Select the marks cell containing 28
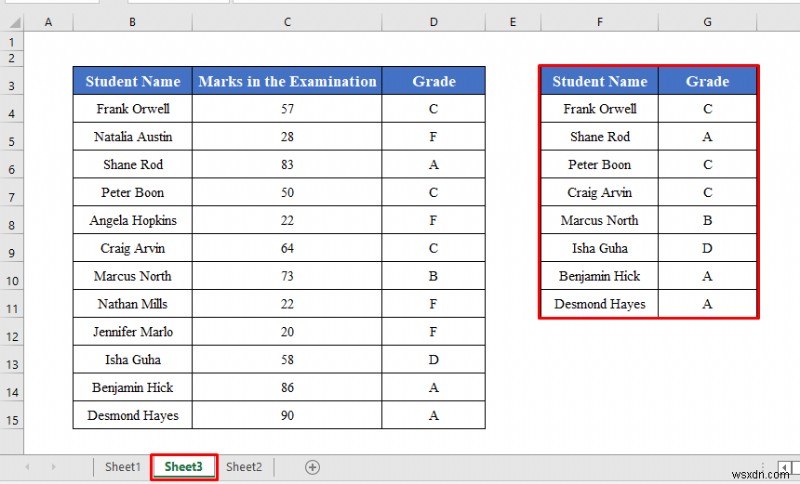Screen dimensions: 800x484 (287, 136)
